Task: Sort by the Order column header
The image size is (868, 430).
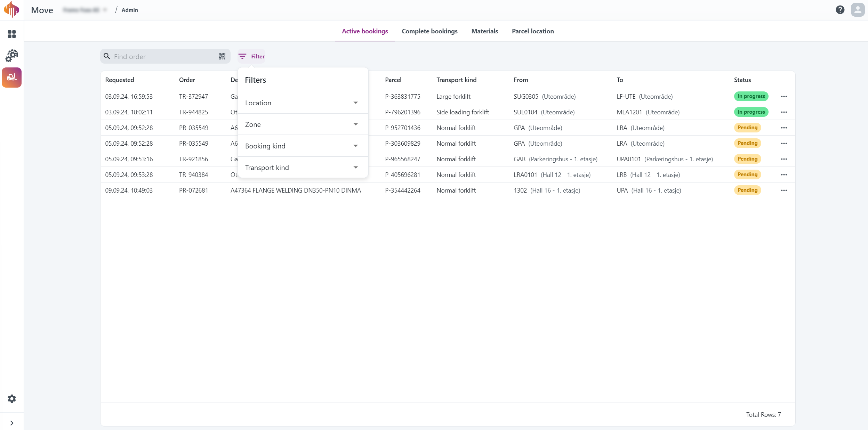Action: pyautogui.click(x=187, y=80)
